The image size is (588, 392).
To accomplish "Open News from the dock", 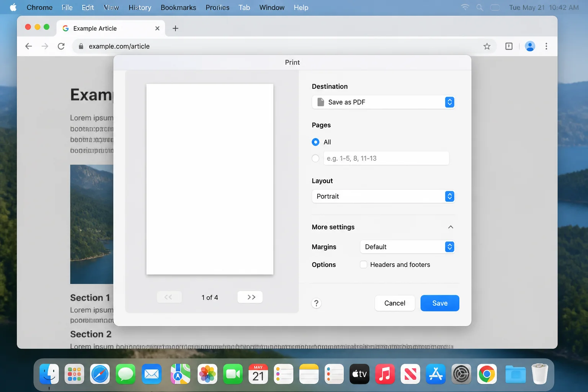I will 410,374.
